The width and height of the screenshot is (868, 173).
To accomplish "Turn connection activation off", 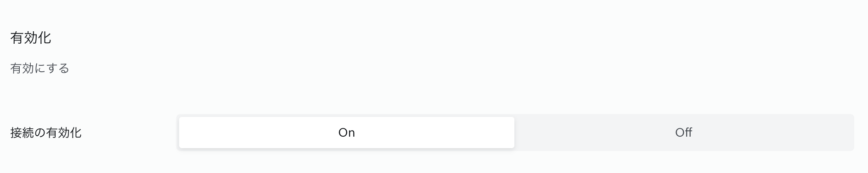I will pyautogui.click(x=683, y=133).
